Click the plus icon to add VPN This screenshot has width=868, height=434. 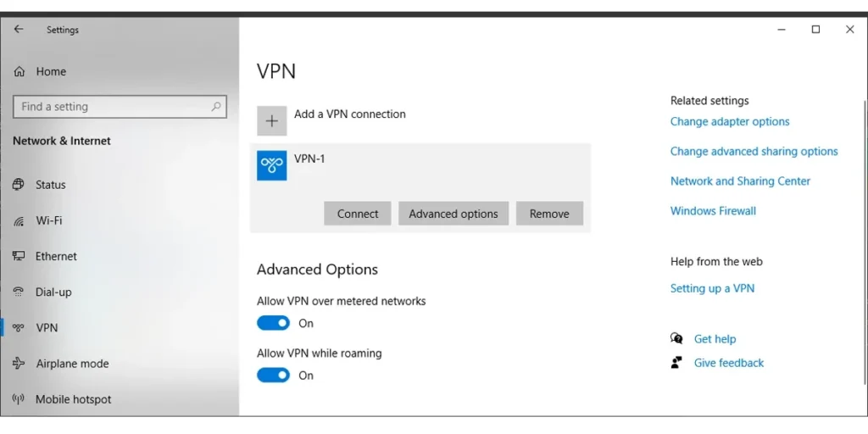(272, 120)
